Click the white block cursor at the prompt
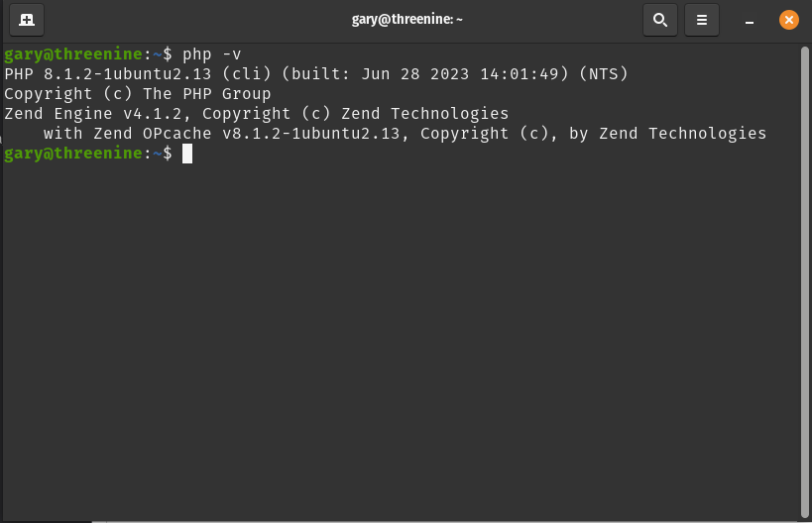The height and width of the screenshot is (523, 812). [187, 154]
